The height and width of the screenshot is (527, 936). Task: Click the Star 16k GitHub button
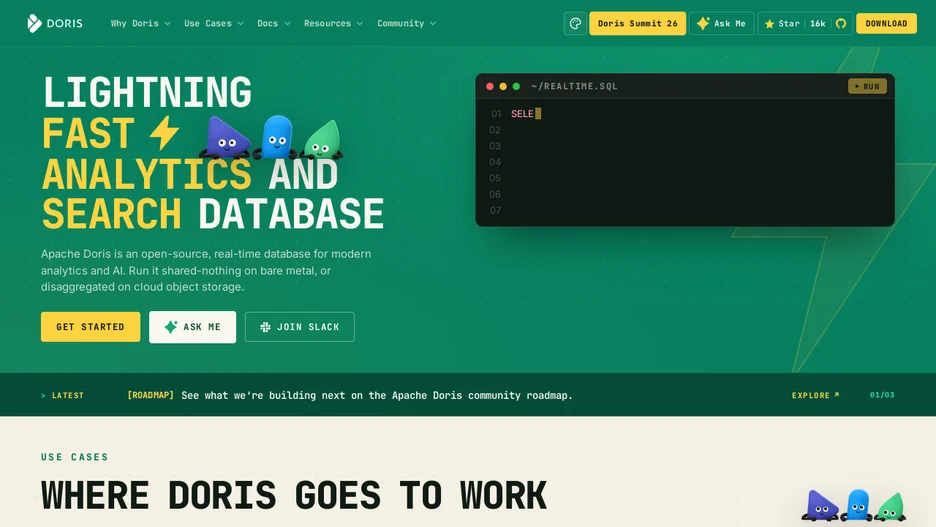(x=806, y=23)
